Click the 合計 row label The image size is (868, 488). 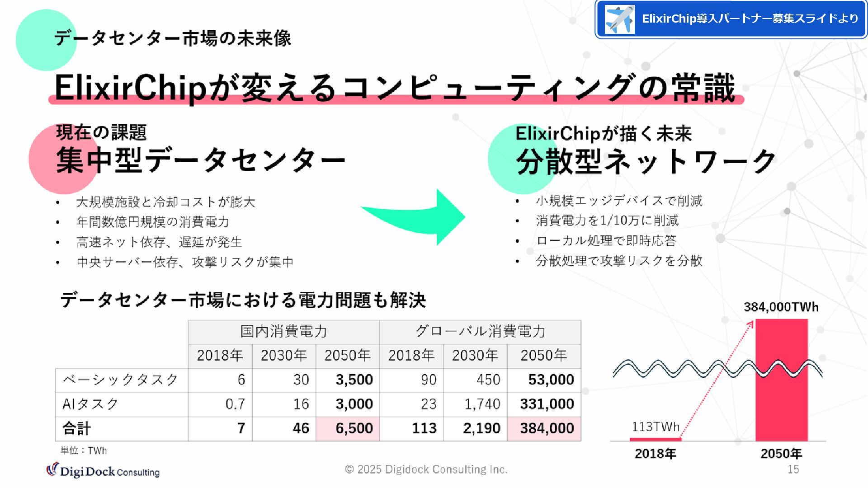77,428
